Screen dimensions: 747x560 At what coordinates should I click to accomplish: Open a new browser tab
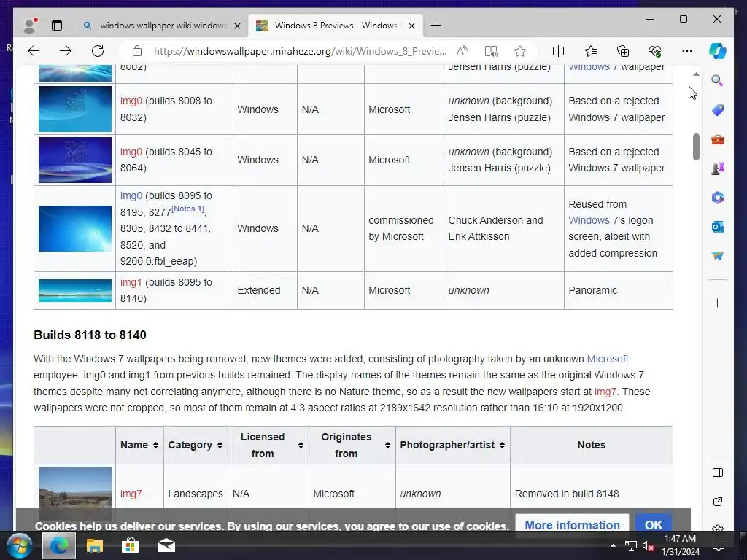tap(436, 26)
